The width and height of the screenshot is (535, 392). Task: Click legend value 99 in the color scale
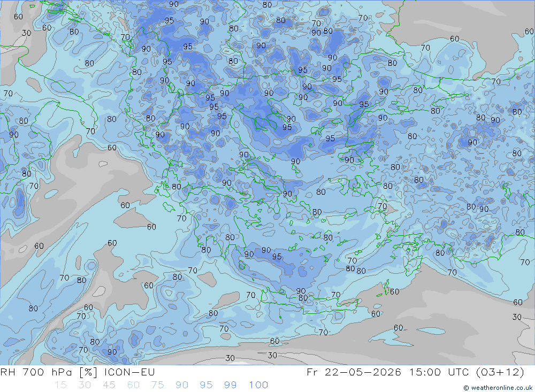230,385
